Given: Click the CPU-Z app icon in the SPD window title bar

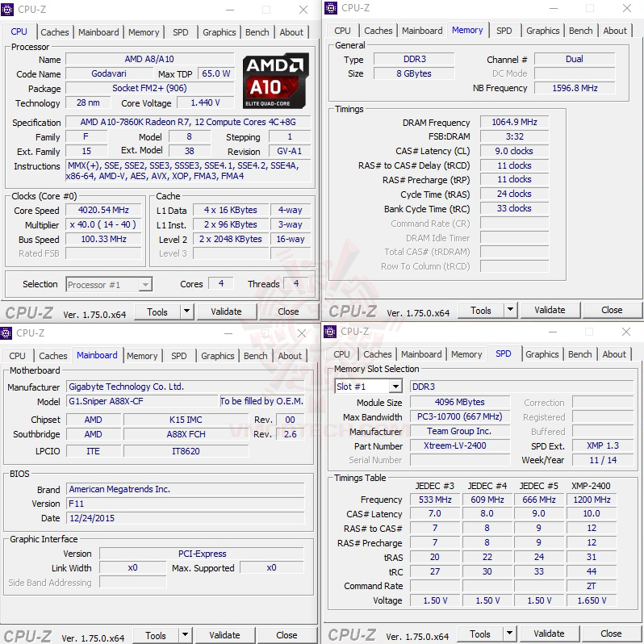Looking at the screenshot, I should (x=330, y=332).
